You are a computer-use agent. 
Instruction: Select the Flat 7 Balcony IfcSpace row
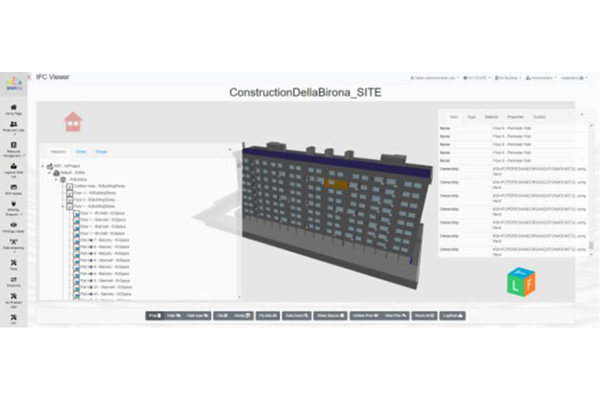(105, 240)
